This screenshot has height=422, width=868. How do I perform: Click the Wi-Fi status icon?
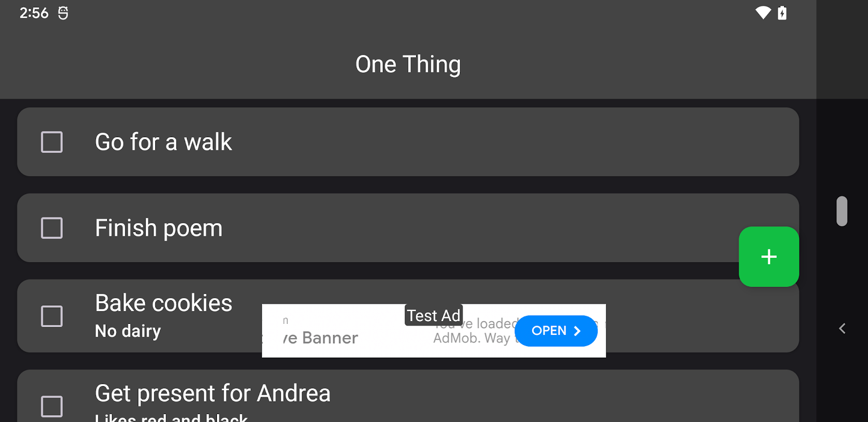tap(763, 13)
